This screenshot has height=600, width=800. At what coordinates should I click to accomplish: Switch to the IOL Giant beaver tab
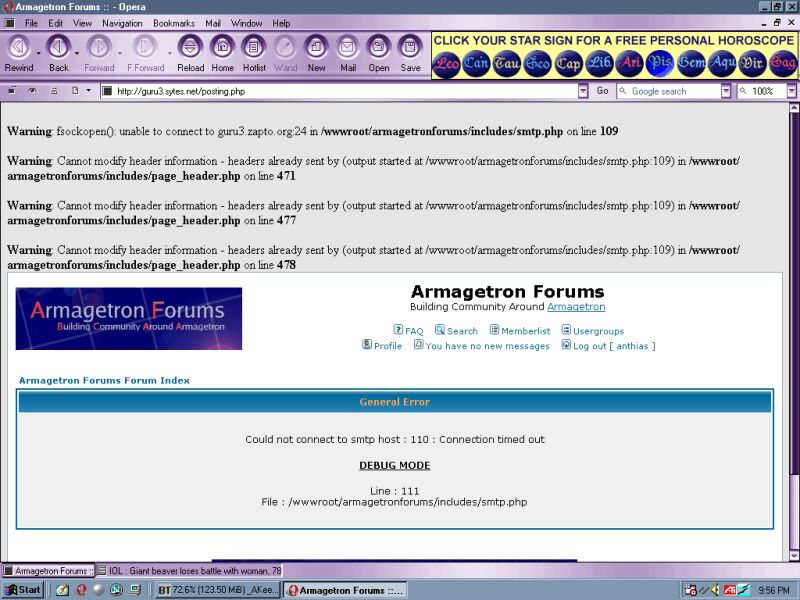coord(189,570)
